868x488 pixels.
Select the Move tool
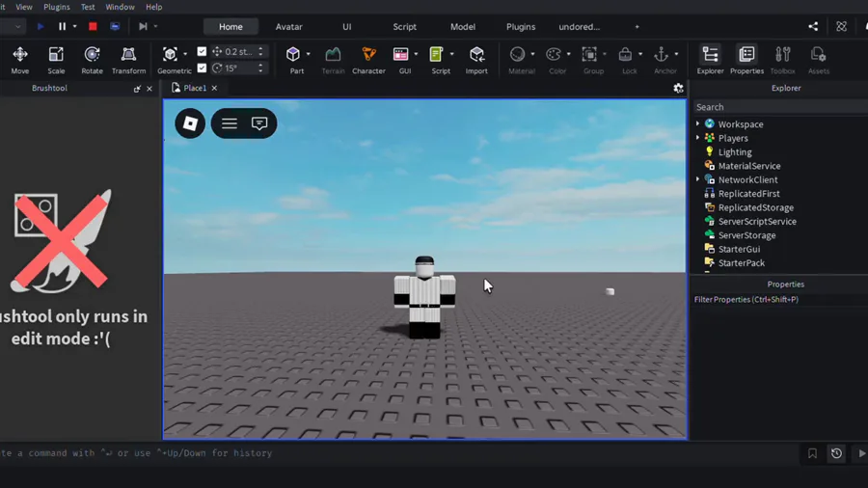pyautogui.click(x=20, y=60)
